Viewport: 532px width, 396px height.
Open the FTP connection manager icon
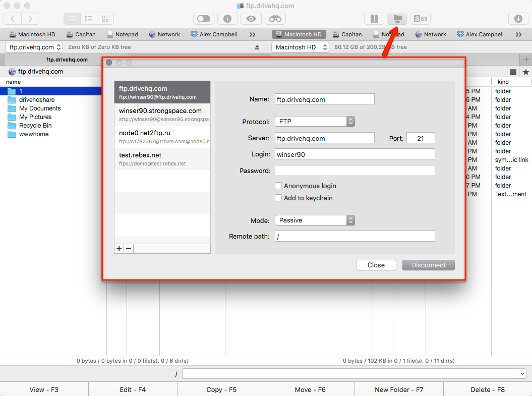click(x=398, y=19)
